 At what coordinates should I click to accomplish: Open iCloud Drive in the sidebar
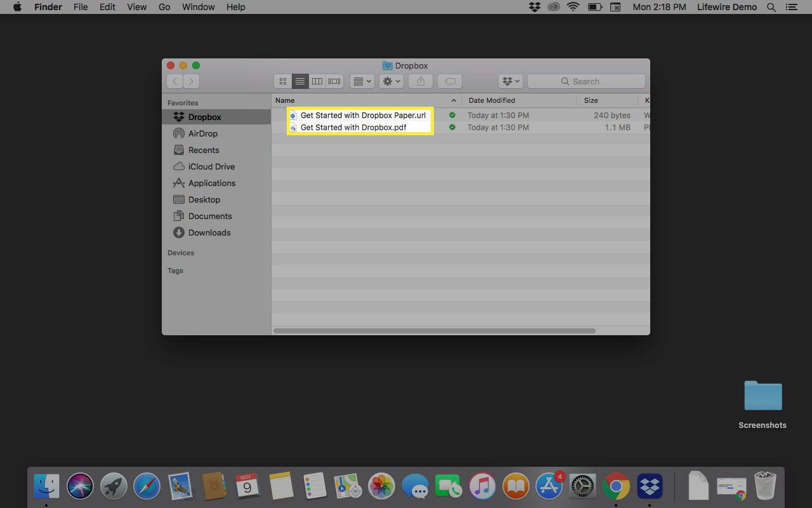(216, 166)
